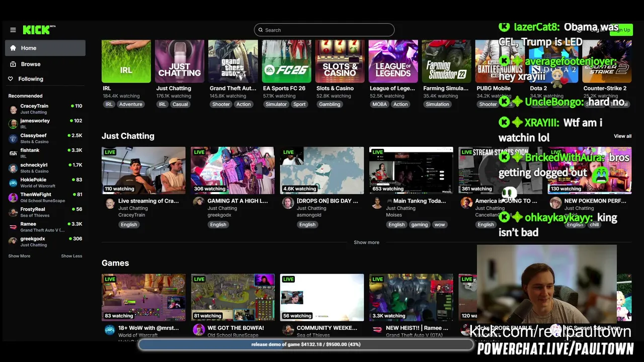The height and width of the screenshot is (362, 644).
Task: Open Classybeef recommended channel avatar
Action: (x=13, y=139)
